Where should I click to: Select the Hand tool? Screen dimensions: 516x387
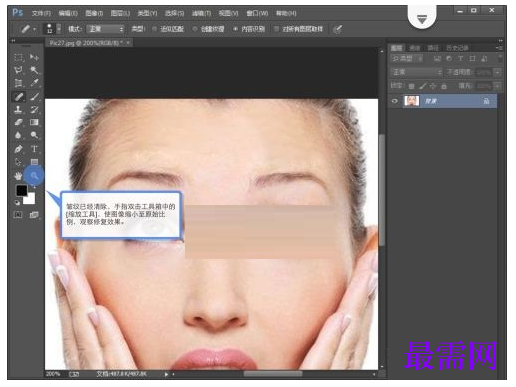click(18, 175)
